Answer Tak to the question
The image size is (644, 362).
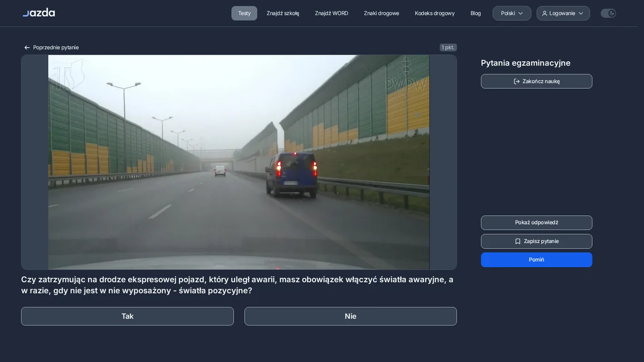point(127,316)
